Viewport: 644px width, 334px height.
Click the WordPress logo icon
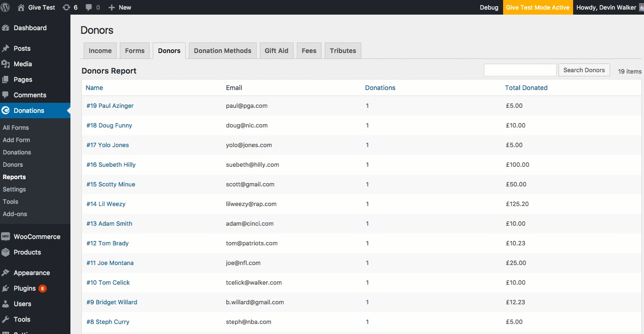[x=5, y=7]
